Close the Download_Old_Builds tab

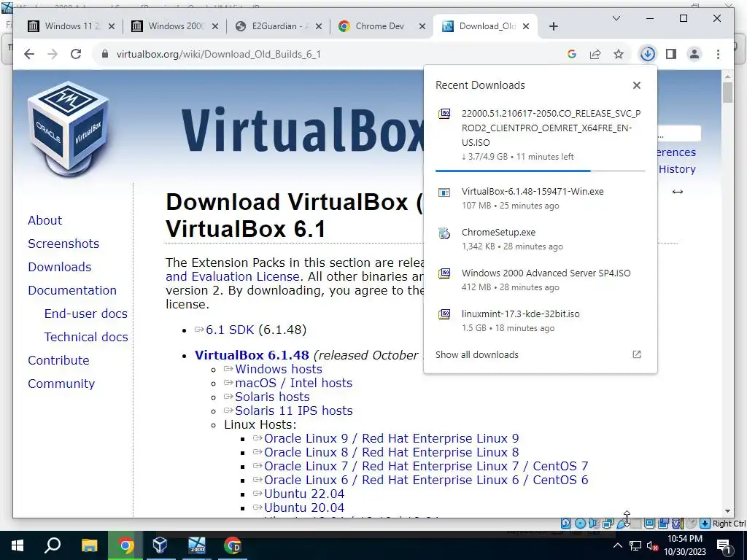point(526,26)
